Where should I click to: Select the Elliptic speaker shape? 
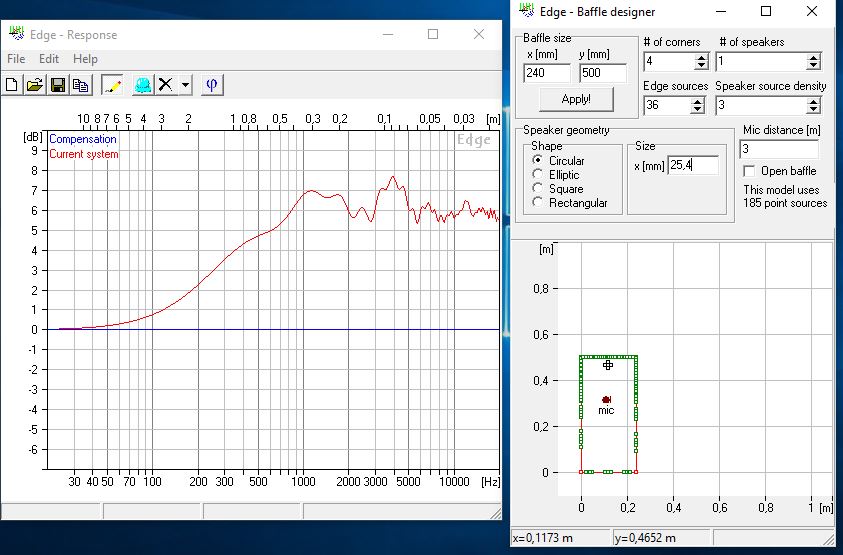click(x=537, y=174)
